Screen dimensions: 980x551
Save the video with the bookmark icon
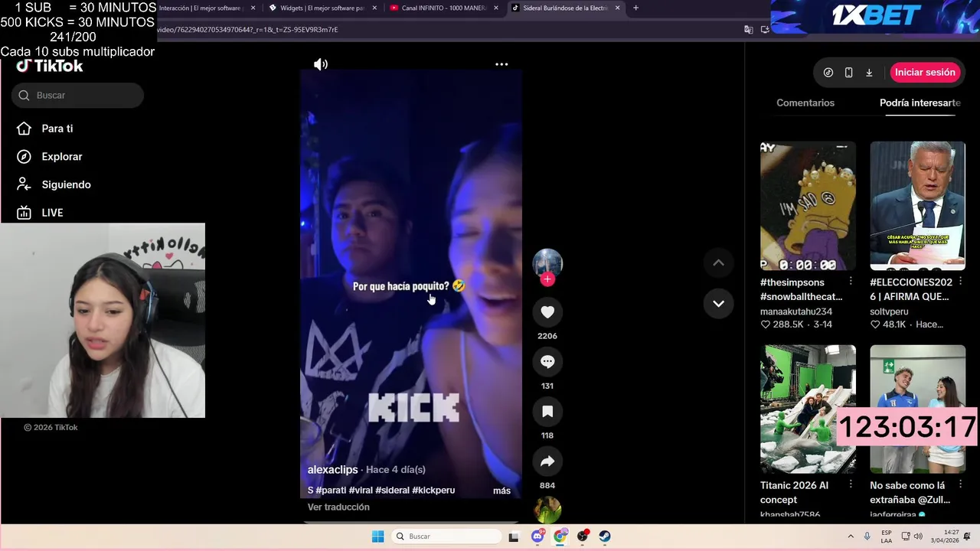(547, 412)
